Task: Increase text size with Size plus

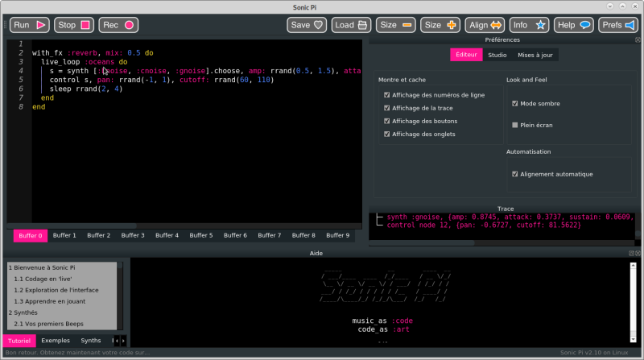Action: (441, 25)
